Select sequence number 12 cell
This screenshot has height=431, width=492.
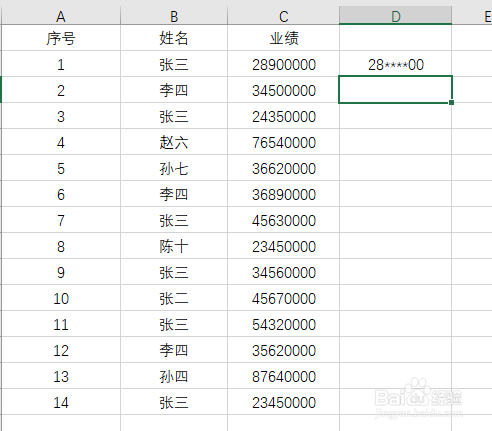(x=61, y=350)
